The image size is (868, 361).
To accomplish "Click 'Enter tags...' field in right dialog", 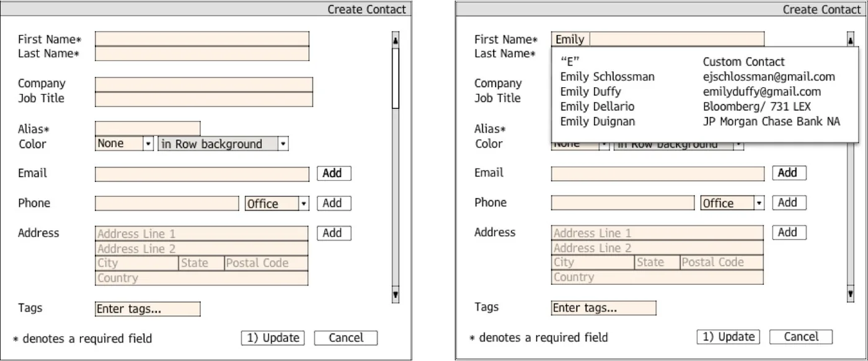I will [604, 308].
